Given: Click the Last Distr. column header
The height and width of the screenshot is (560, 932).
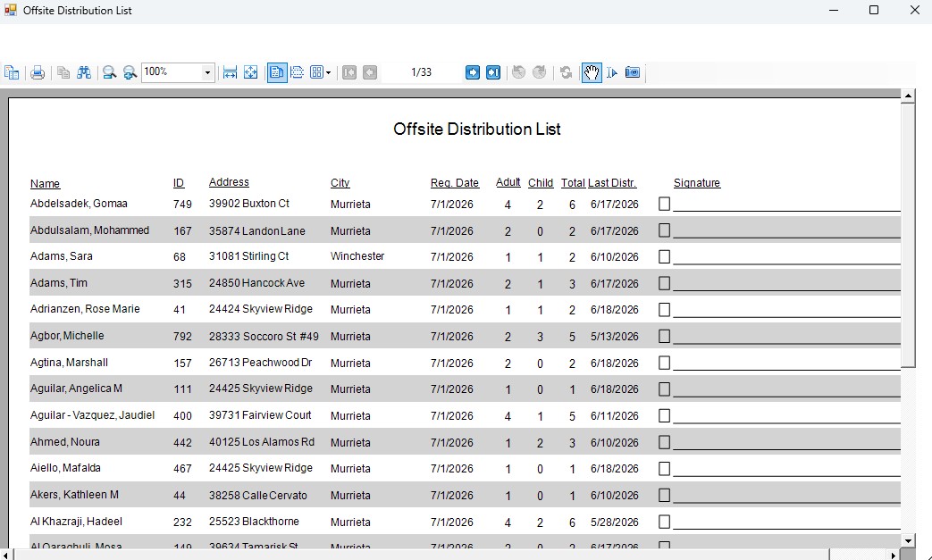Looking at the screenshot, I should [x=611, y=183].
